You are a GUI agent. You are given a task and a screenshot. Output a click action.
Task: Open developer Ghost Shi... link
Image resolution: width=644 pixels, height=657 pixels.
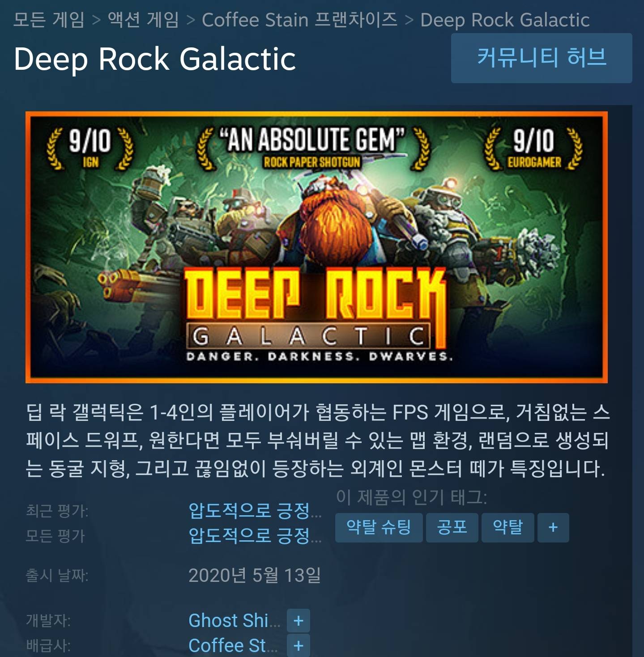tap(235, 621)
